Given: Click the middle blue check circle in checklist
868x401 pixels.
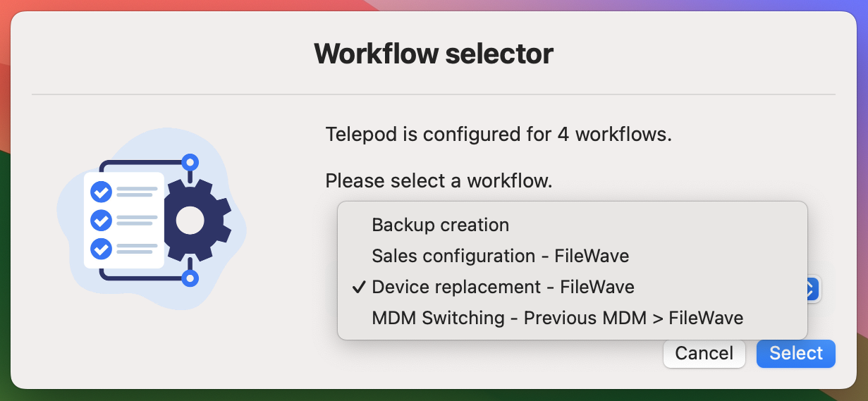Looking at the screenshot, I should [x=102, y=221].
